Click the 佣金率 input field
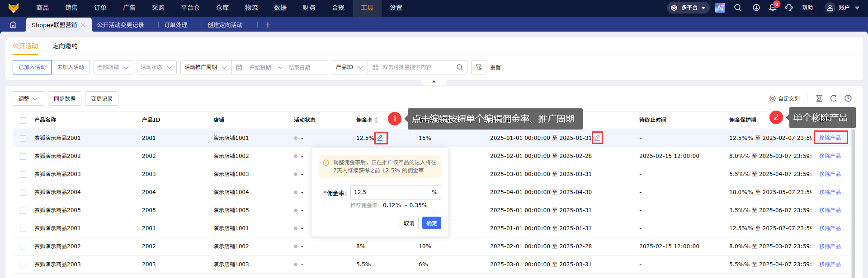The height and width of the screenshot is (278, 868). point(396,192)
